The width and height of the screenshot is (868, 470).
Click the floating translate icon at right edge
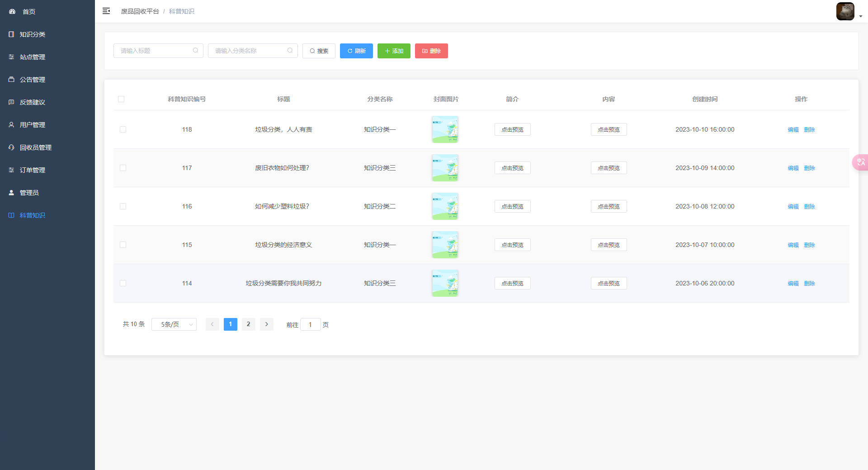pyautogui.click(x=860, y=162)
